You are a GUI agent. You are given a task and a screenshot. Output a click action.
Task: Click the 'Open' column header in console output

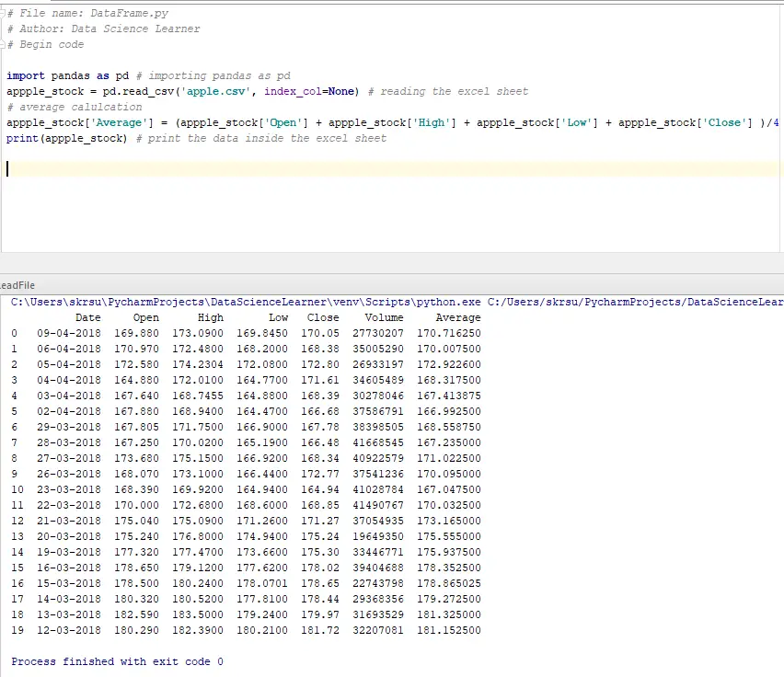coord(146,317)
